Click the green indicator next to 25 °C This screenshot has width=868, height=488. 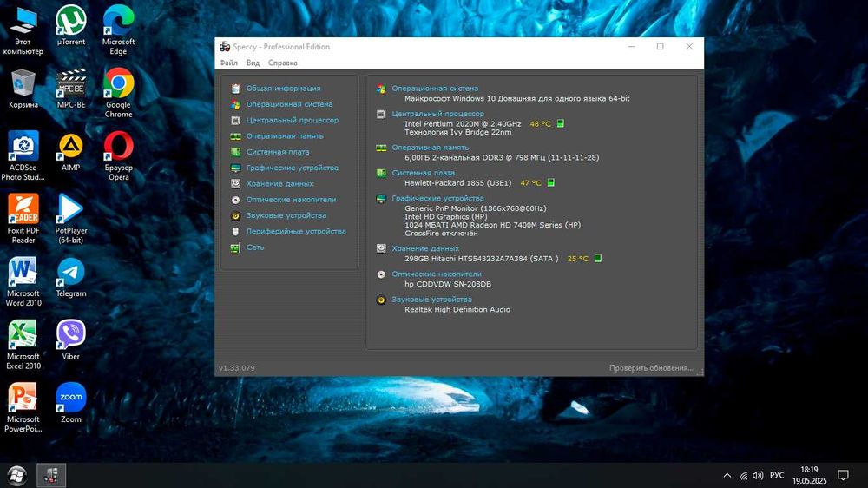(x=598, y=258)
